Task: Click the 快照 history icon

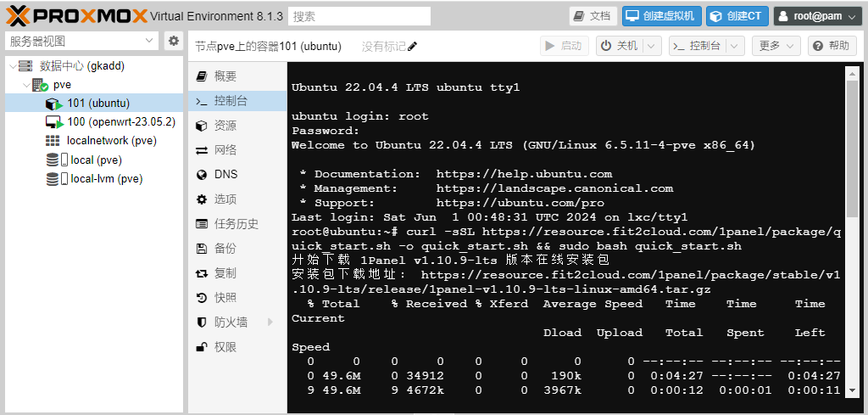Action: click(202, 298)
